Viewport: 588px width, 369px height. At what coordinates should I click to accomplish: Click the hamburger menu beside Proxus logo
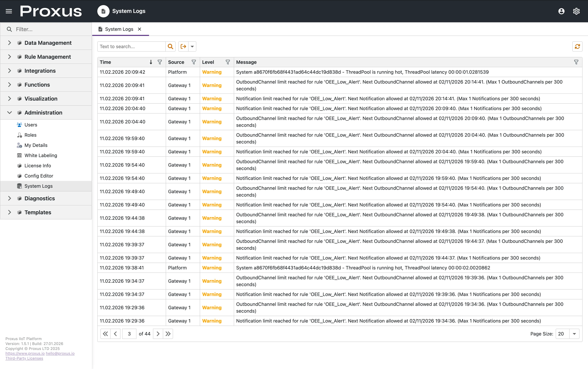point(9,11)
